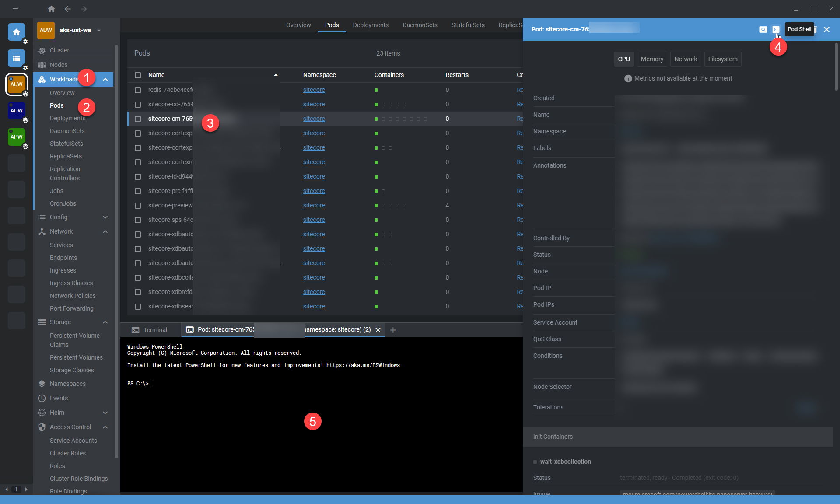Image resolution: width=840 pixels, height=504 pixels.
Task: Open the Pod Shell icon
Action: pos(776,29)
